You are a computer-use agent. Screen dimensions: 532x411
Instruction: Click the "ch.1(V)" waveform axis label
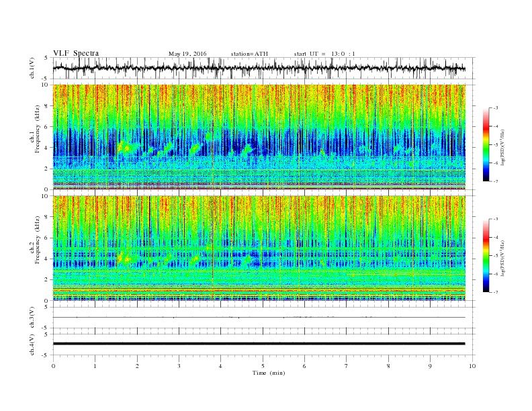(32, 68)
